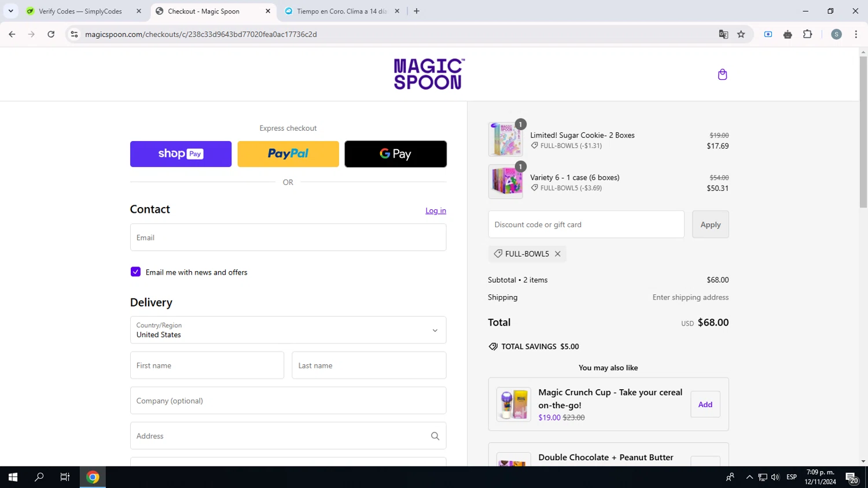Open the taskbar clock and date
868x488 pixels.
pos(820,477)
